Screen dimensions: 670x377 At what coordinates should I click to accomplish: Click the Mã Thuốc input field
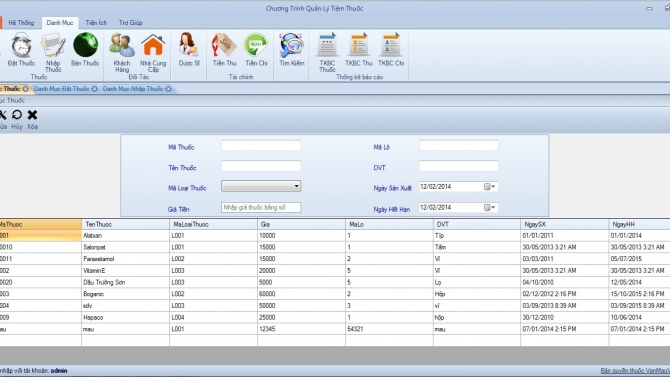(x=261, y=145)
